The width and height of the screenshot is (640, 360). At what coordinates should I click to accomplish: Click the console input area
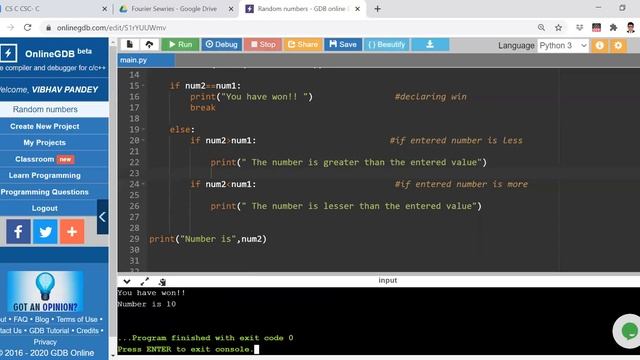[x=378, y=321]
